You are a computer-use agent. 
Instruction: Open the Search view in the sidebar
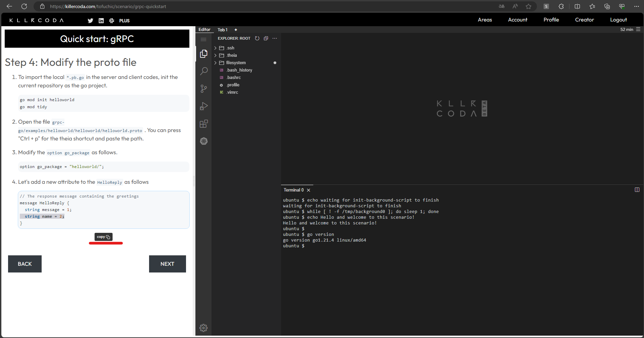click(x=203, y=71)
